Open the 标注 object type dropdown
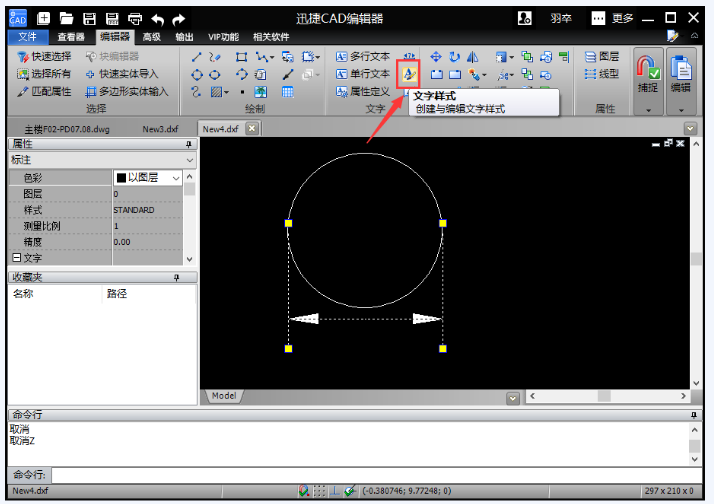714x504 pixels. (190, 160)
